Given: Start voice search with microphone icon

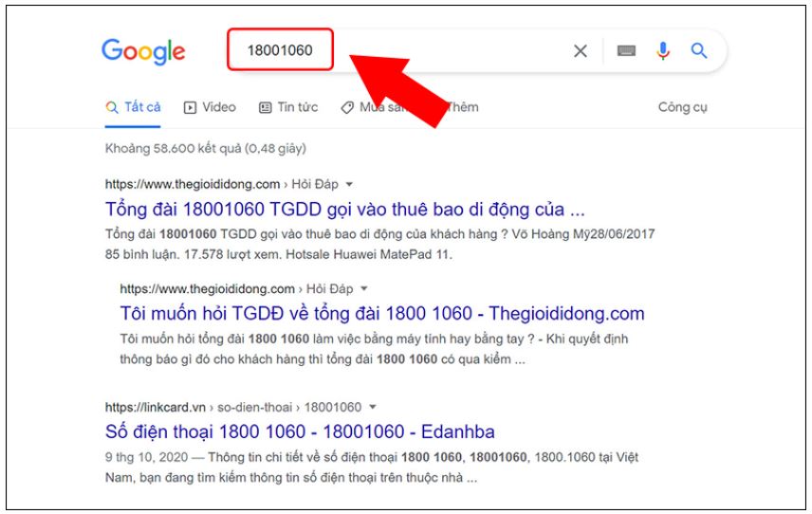Looking at the screenshot, I should click(x=663, y=50).
